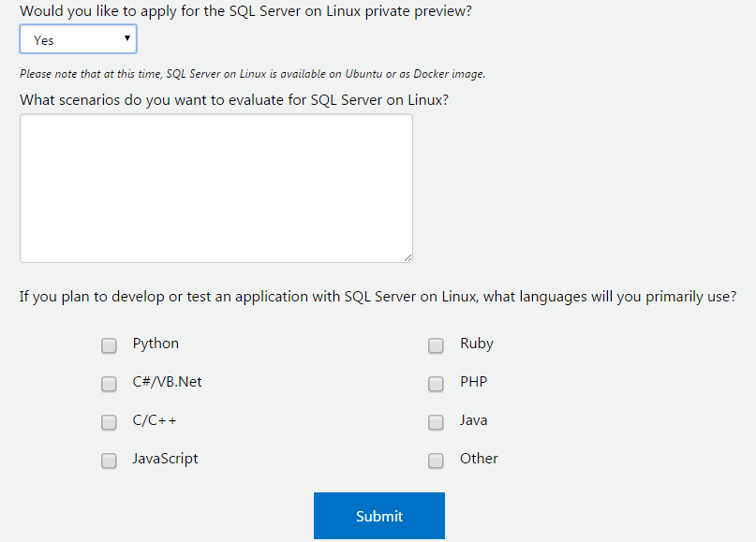Viewport: 756px width, 542px height.
Task: Click the Python label text
Action: point(156,344)
